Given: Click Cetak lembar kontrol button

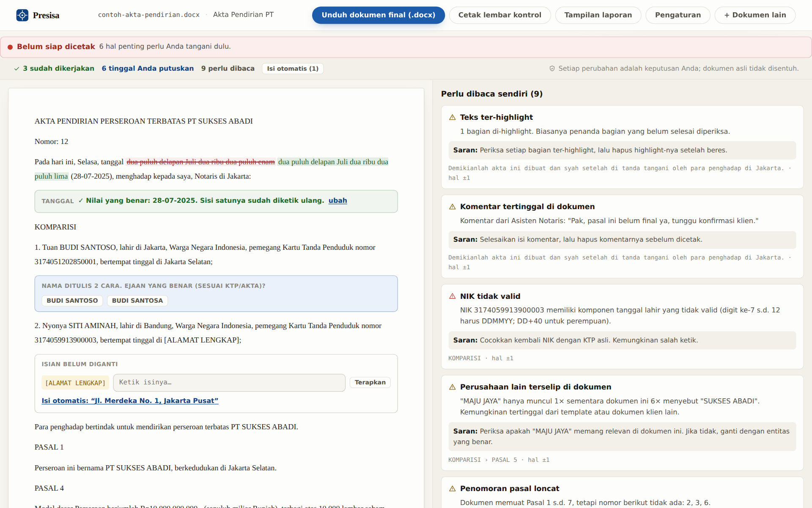Looking at the screenshot, I should (x=499, y=15).
